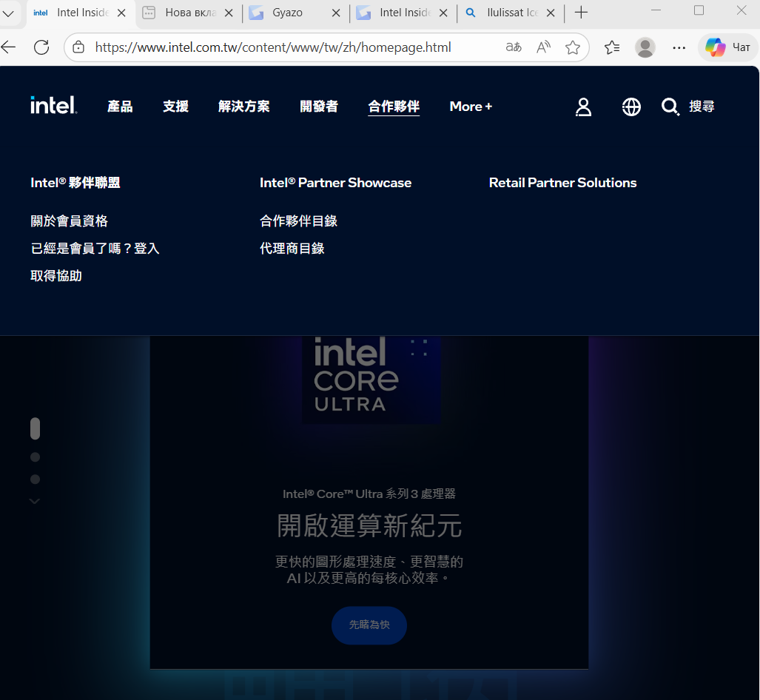Open Settings and more three-dot menu

pos(679,47)
